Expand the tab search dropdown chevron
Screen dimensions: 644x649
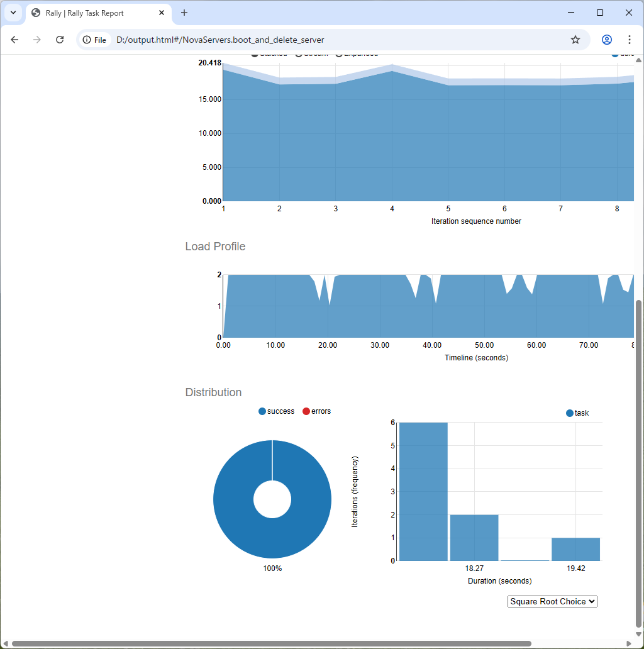coord(13,13)
